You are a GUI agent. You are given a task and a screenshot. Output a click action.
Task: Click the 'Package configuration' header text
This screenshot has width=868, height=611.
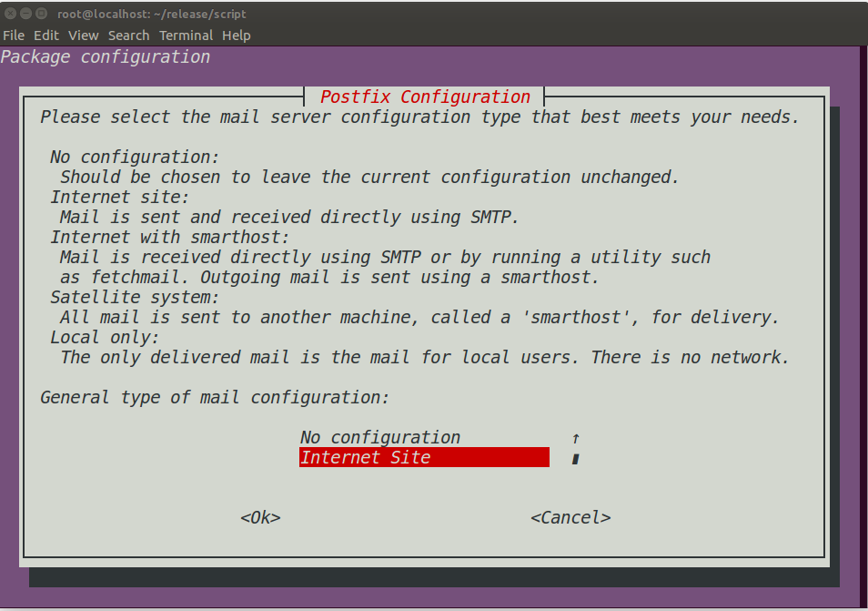point(106,57)
